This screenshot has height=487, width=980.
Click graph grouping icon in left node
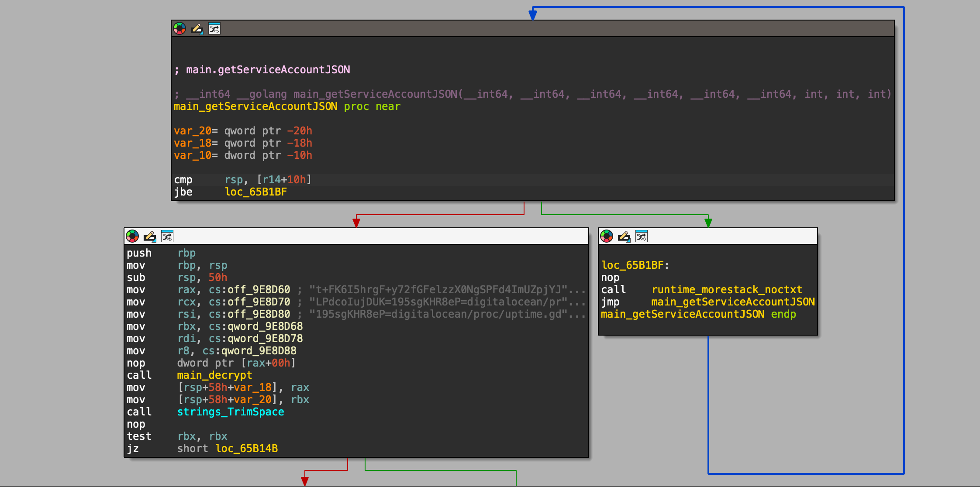(x=167, y=237)
